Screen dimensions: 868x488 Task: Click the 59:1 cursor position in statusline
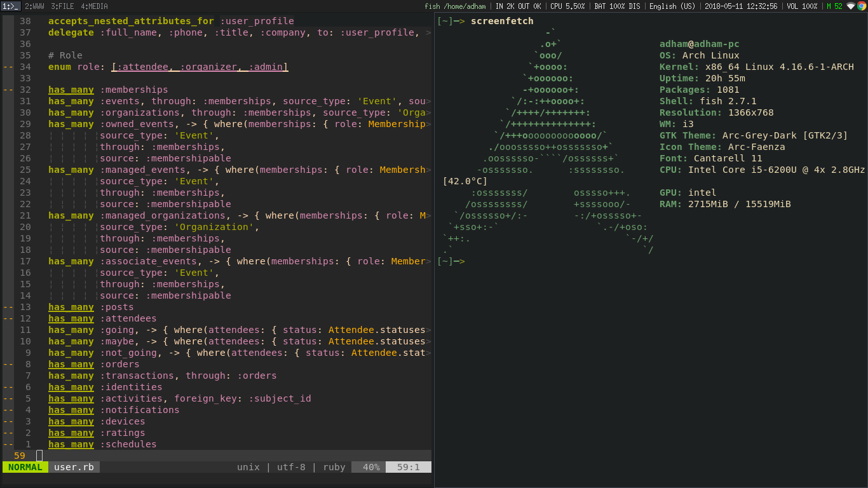pos(409,467)
